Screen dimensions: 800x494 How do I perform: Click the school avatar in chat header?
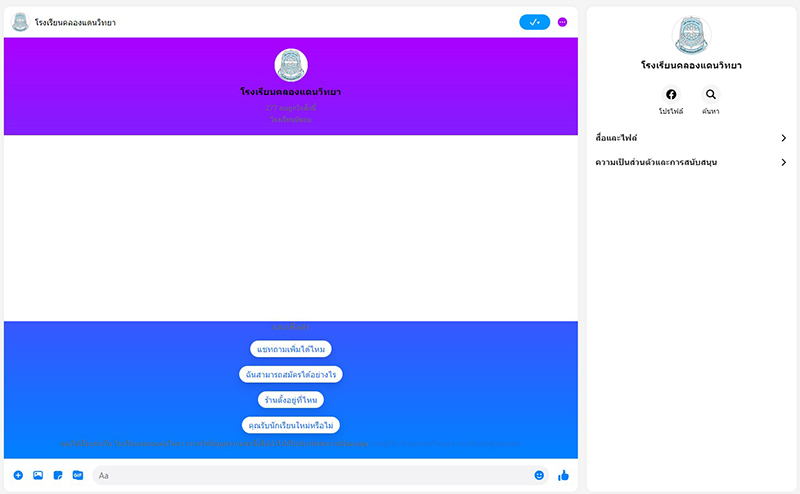pos(20,22)
